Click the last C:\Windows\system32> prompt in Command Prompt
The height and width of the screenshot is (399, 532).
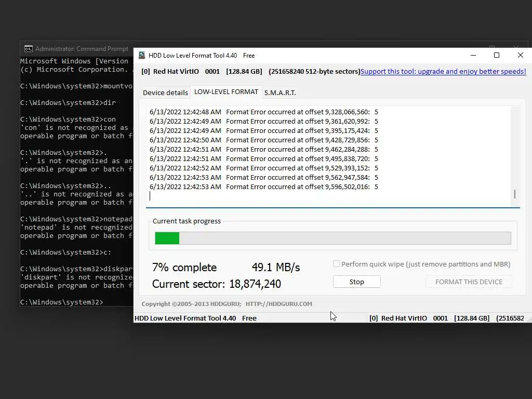click(x=61, y=302)
